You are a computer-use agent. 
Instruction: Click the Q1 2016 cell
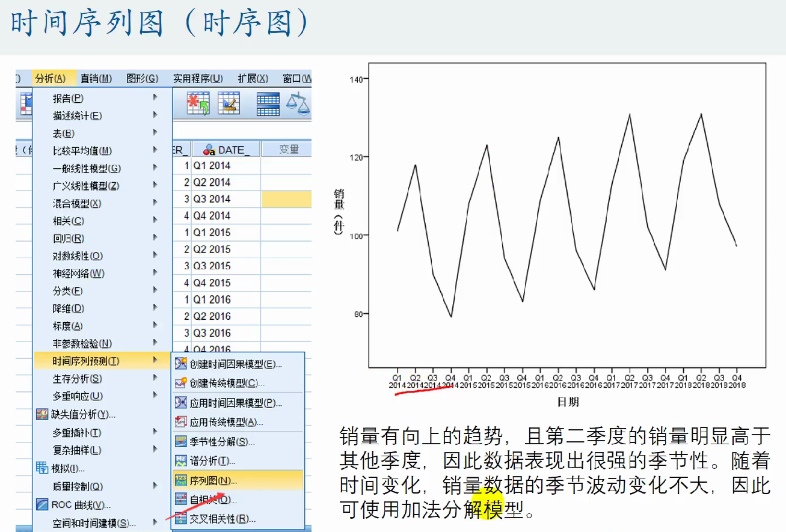pos(226,299)
